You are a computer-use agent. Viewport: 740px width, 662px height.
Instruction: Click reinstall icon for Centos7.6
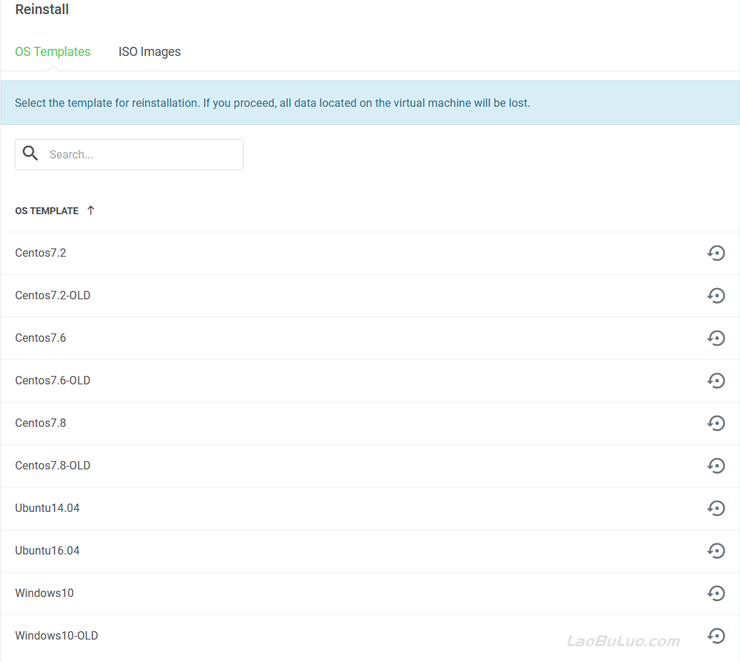(x=716, y=338)
